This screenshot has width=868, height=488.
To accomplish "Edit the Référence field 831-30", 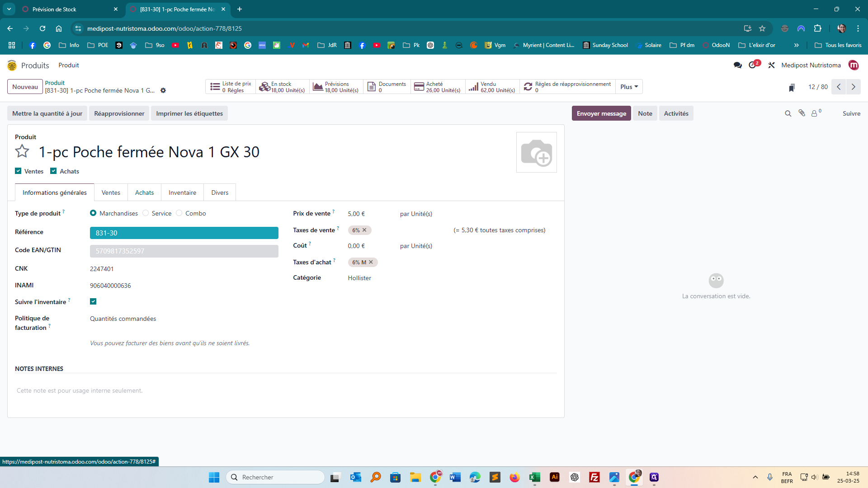I will point(184,233).
